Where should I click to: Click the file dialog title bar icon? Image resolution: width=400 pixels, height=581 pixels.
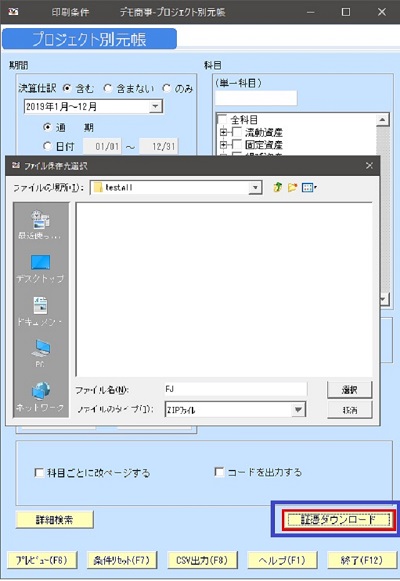point(16,166)
